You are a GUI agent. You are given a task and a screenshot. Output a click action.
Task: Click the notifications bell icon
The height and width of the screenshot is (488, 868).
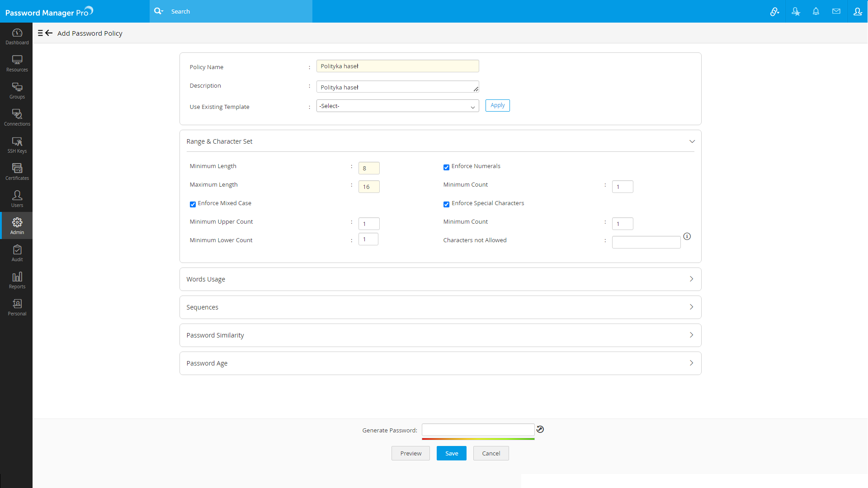pos(816,11)
